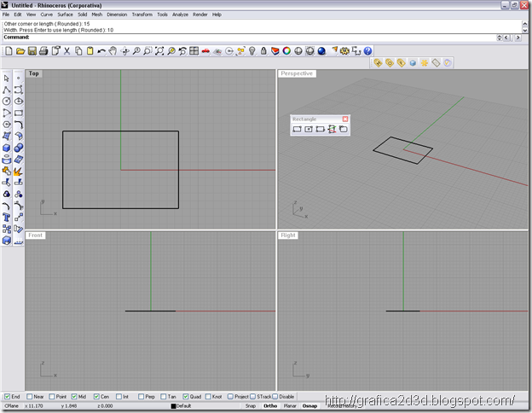Screen dimensions: 532x413
Task: Click the padlock Lock icon
Action: (x=263, y=51)
